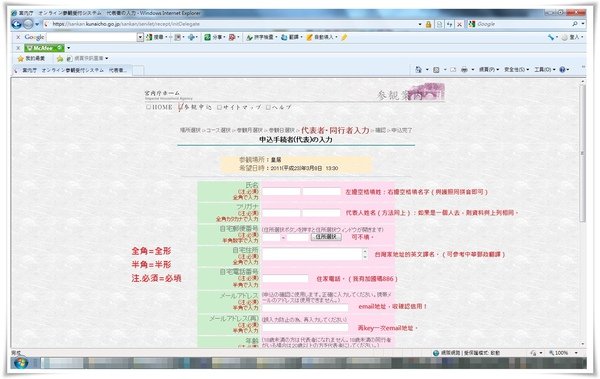Click the spell check toolbar button
Image resolution: width=600 pixels, height=379 pixels.
261,37
